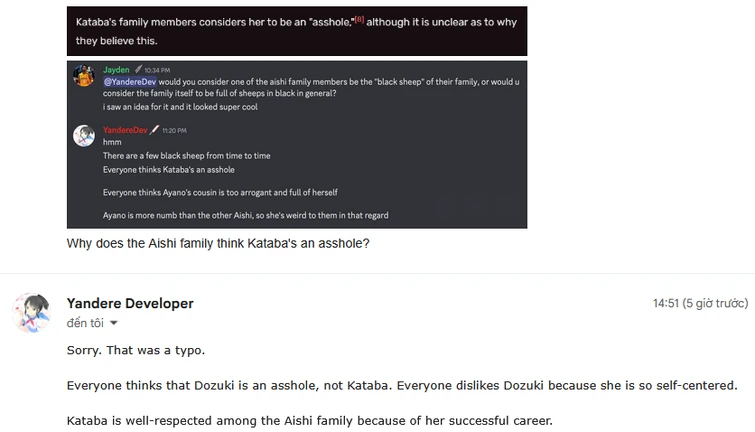Click YandereDev's Discord profile avatar

coord(84,135)
